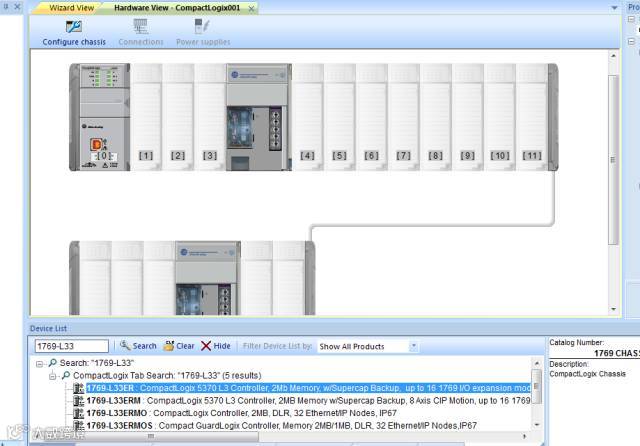Open the Connections tool
640x446 pixels.
coord(141,33)
